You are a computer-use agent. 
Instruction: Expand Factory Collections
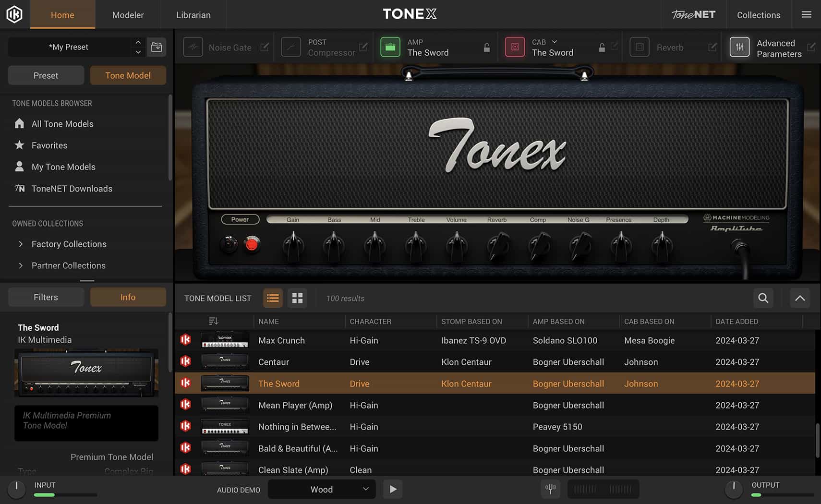[x=69, y=244]
